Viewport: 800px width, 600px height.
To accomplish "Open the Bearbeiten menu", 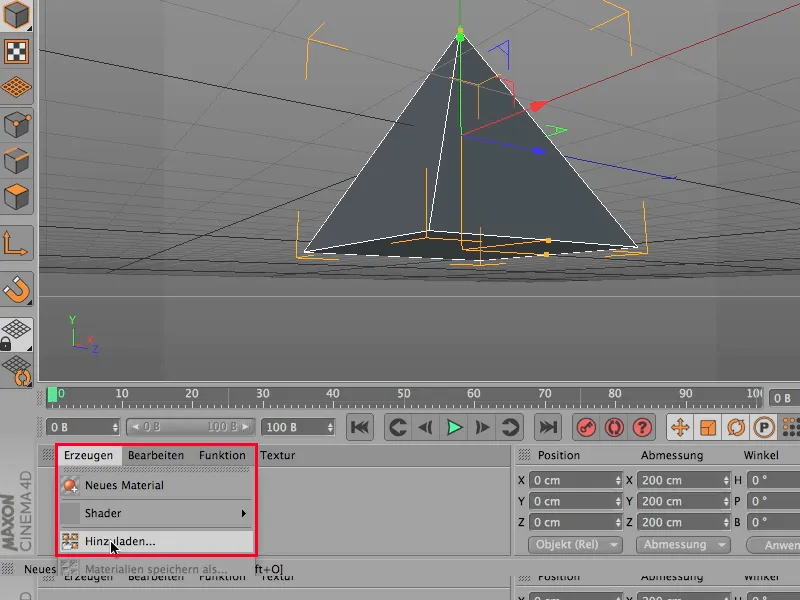I will pos(156,455).
